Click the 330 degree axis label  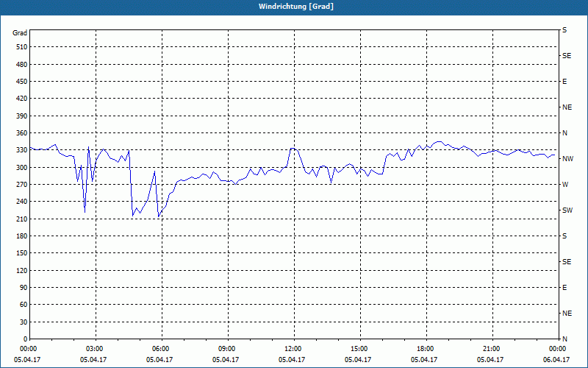coord(22,150)
